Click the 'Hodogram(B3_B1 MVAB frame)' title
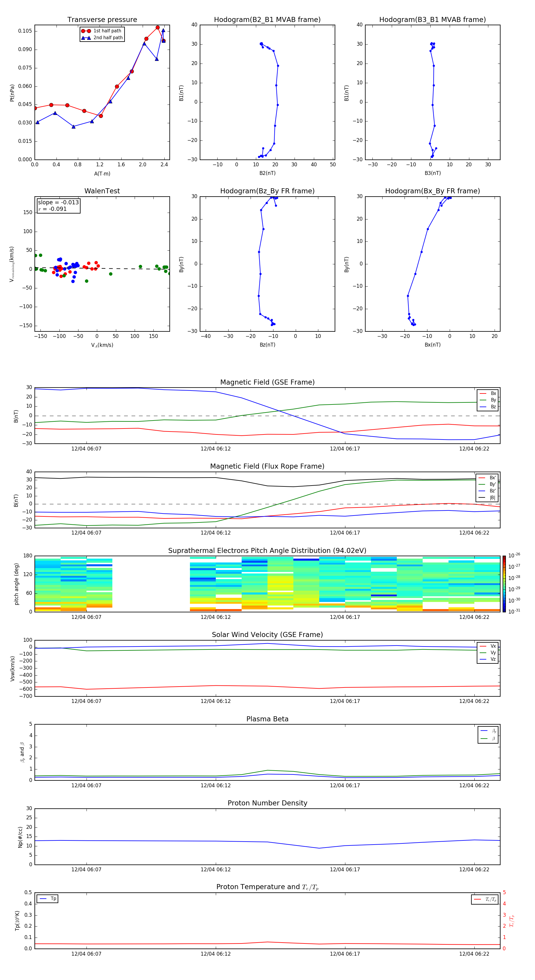The height and width of the screenshot is (980, 535). [432, 20]
